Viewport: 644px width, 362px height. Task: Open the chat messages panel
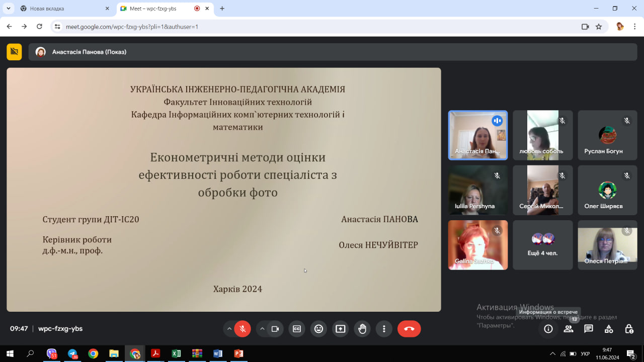click(x=588, y=329)
